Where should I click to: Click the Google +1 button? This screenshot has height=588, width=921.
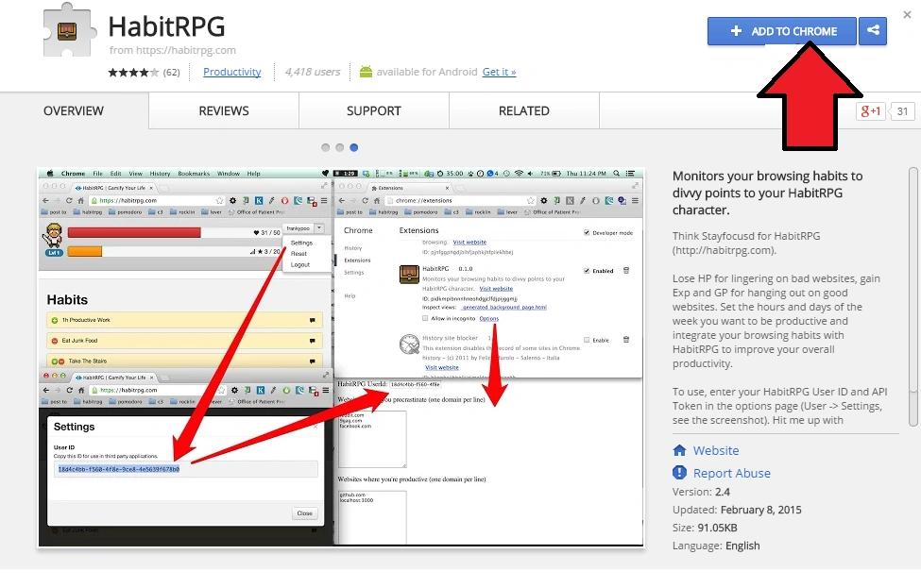(x=871, y=111)
